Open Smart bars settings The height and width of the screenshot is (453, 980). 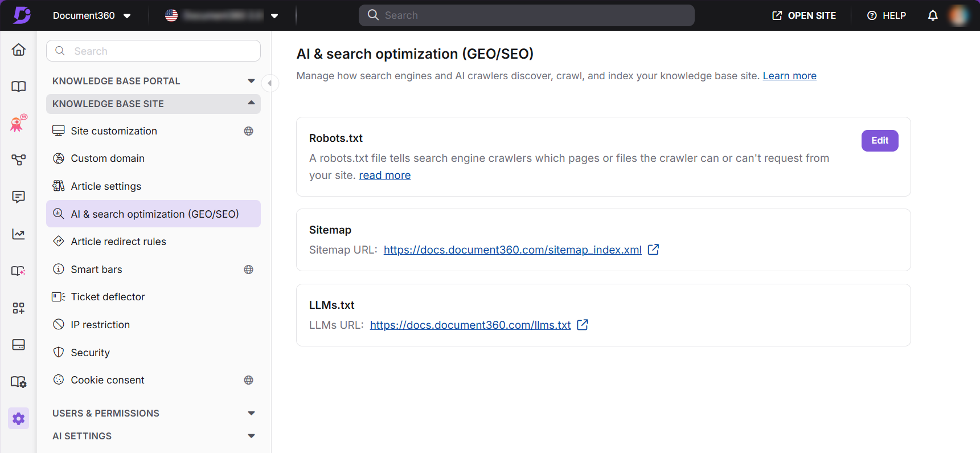[x=153, y=270]
